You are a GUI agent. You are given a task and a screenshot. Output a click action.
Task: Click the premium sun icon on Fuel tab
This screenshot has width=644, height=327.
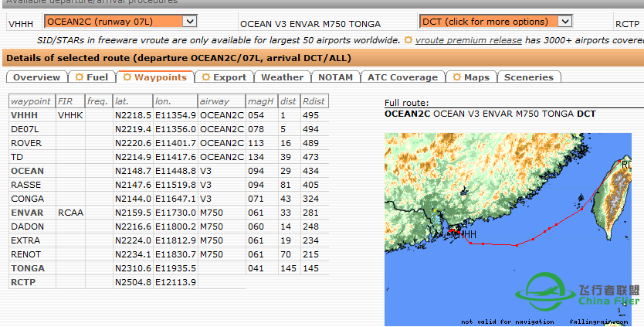point(80,77)
